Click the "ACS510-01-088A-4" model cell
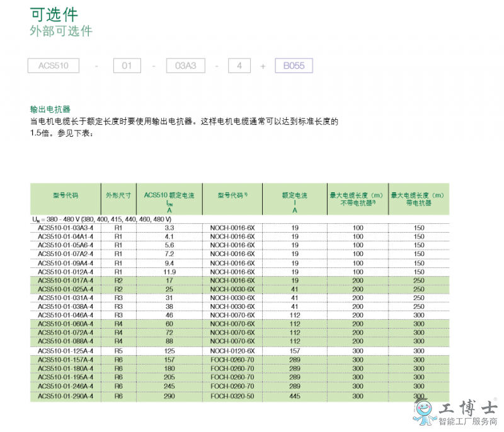 [66, 341]
